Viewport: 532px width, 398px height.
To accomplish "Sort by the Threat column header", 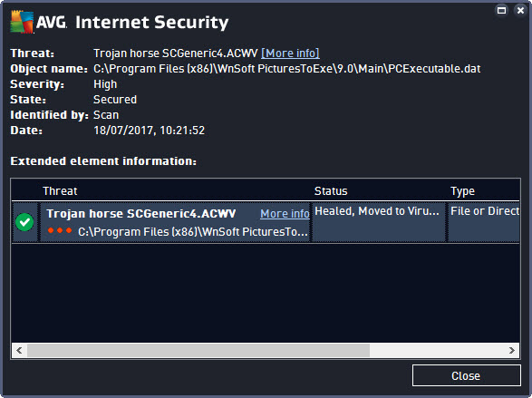I will [x=60, y=191].
